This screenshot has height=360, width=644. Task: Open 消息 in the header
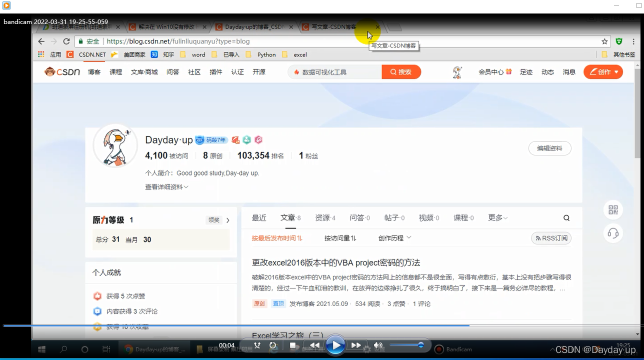[569, 72]
